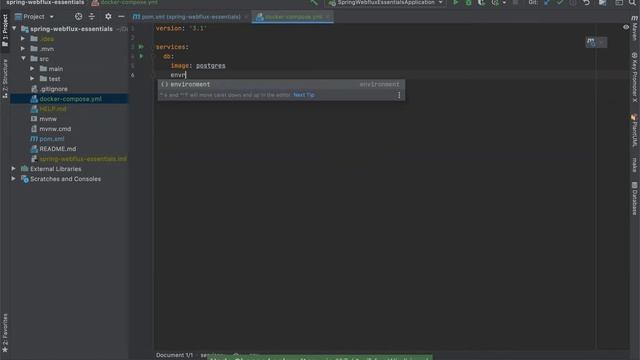The height and width of the screenshot is (360, 640).
Task: Open the Favorites tool window on left strip
Action: 5,333
